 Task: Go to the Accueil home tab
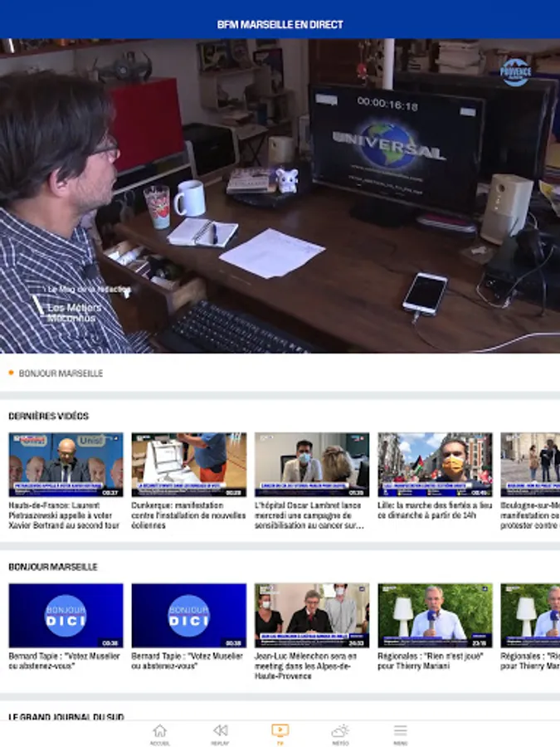[159, 735]
